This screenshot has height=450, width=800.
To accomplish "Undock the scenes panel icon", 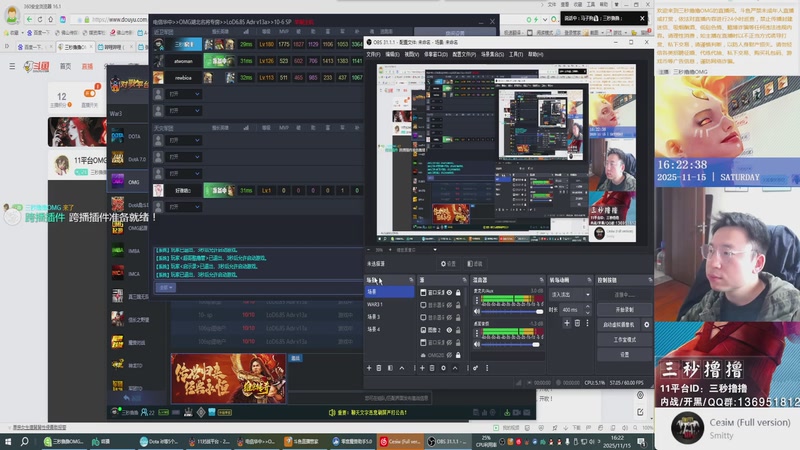I will click(x=411, y=280).
